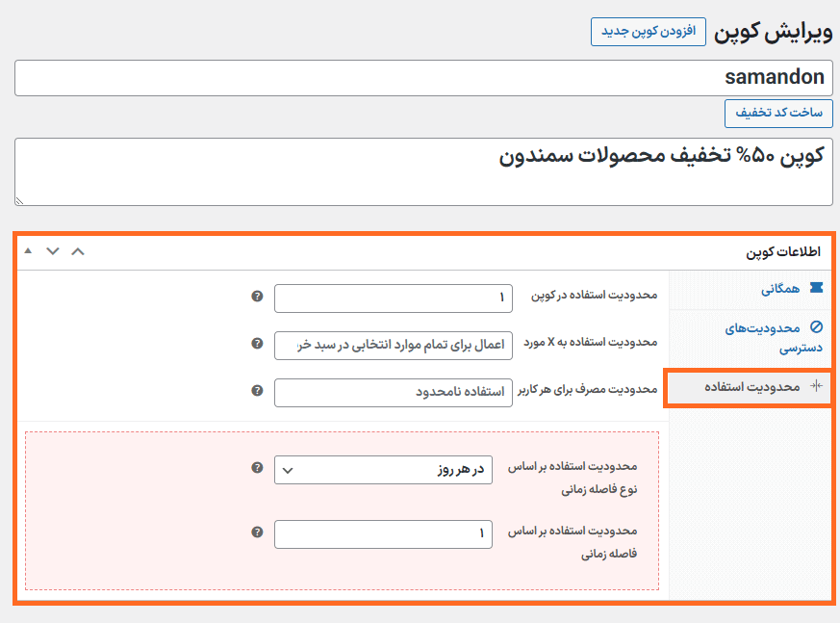Click the همگانی ticket icon

[816, 287]
